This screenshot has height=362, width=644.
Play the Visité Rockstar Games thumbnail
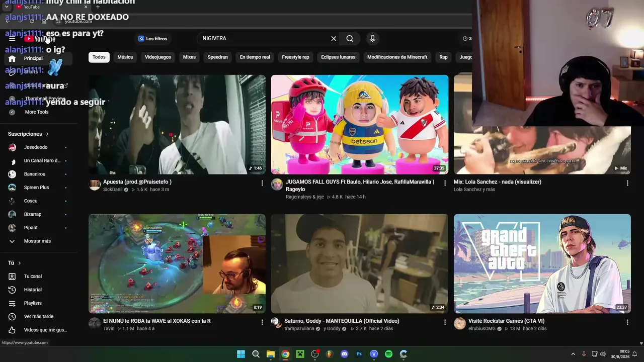click(542, 264)
